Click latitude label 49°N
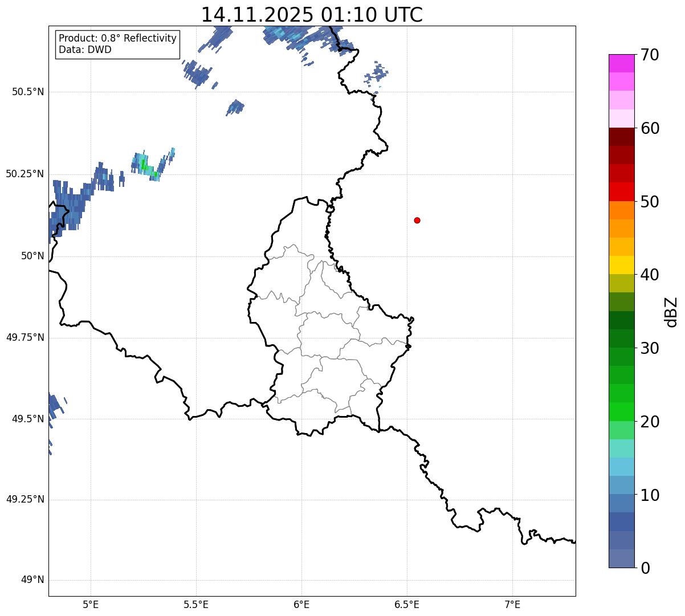Screen dimensions: 685x616 32,580
